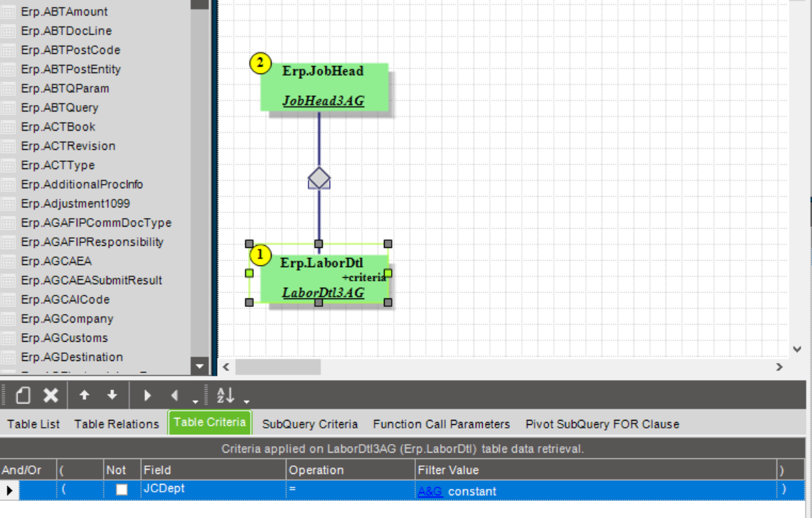Screen dimensions: 812x518
Task: Select Erp.AGAFIPCommDocType in table list
Action: point(96,222)
